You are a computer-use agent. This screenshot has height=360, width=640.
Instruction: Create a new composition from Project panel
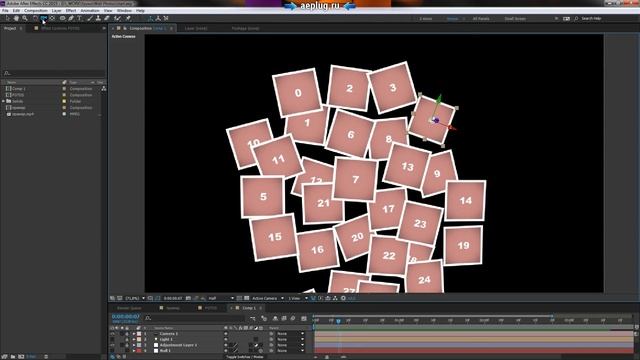21,357
